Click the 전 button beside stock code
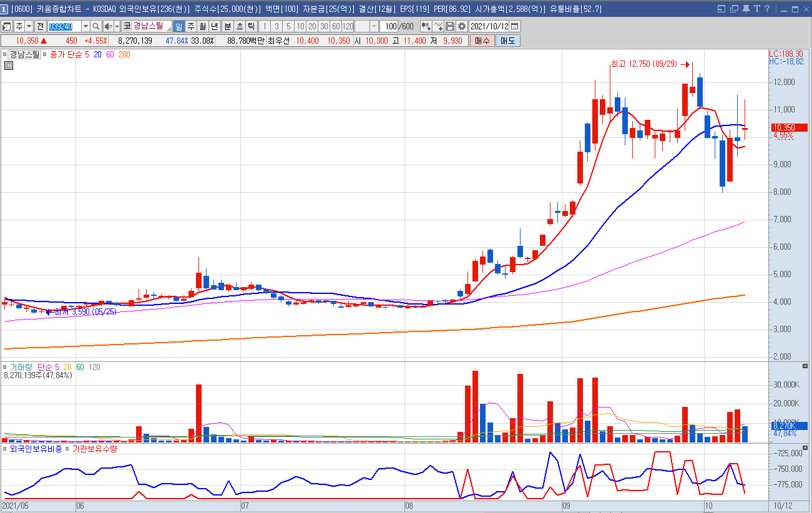This screenshot has height=513, width=812. (40, 26)
